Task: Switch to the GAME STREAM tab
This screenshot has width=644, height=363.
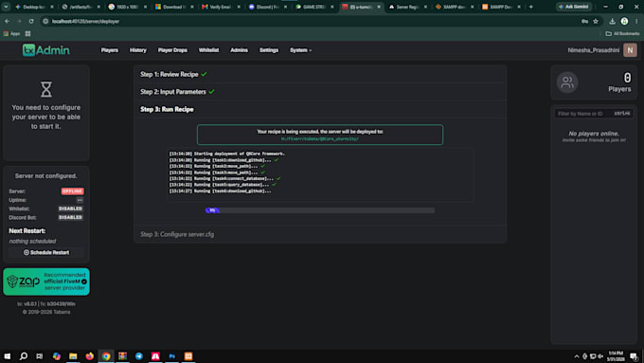Action: click(313, 7)
